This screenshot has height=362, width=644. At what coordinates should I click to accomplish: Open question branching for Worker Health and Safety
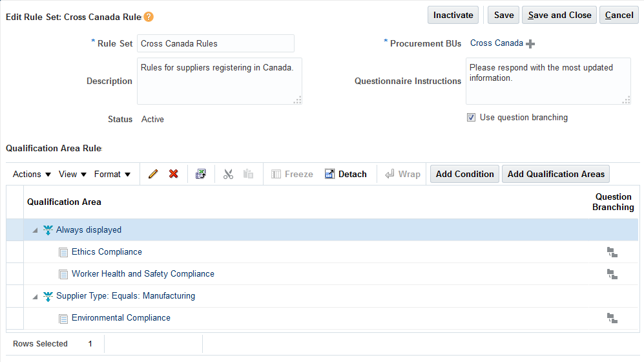coord(612,274)
